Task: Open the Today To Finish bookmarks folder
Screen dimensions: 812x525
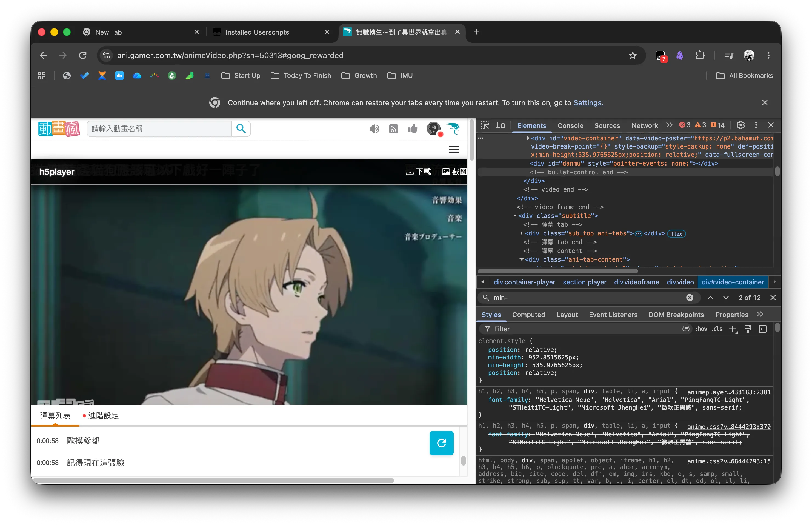Action: click(301, 75)
